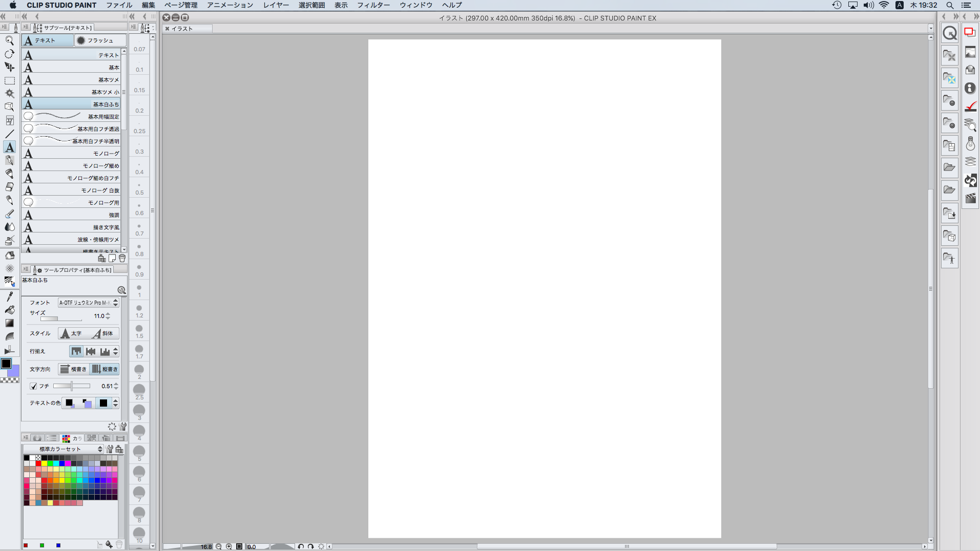Open the Information panel icon
Screen dimensions: 980x551
click(970, 88)
